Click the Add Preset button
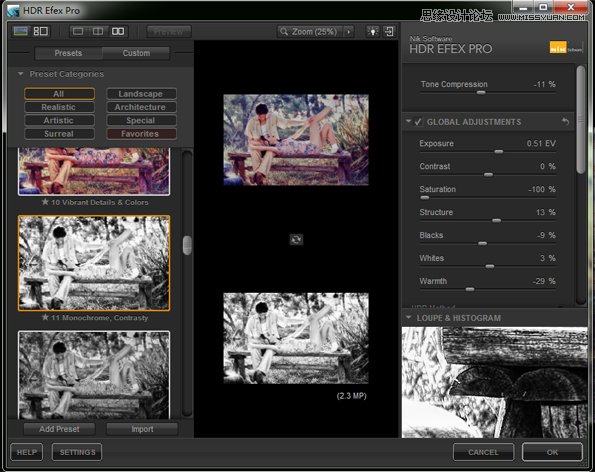The image size is (595, 472). click(x=59, y=429)
